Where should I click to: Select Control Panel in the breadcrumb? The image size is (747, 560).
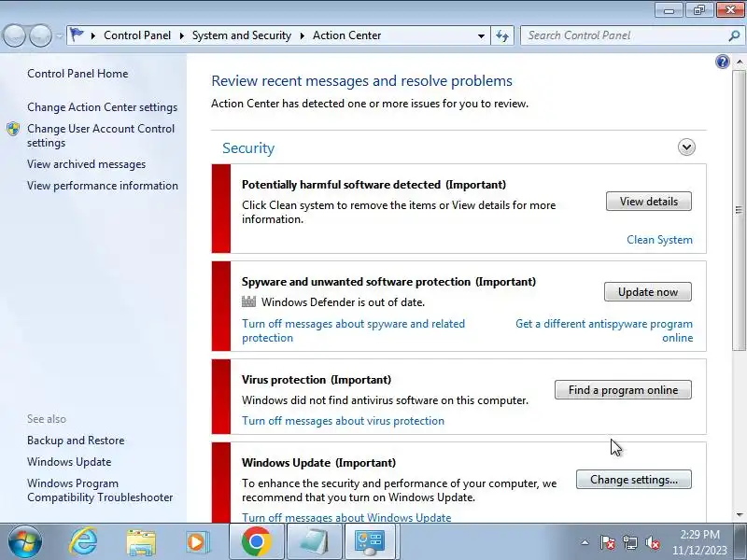[x=137, y=35]
